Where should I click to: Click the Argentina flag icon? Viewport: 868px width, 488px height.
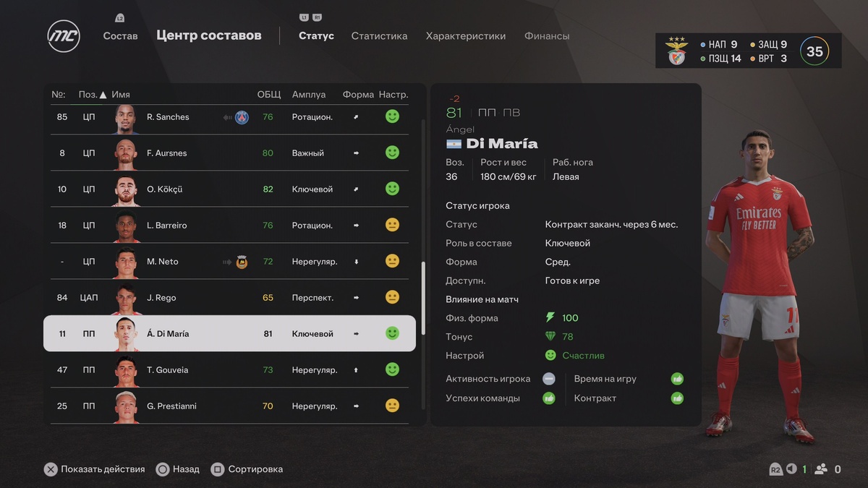point(454,144)
